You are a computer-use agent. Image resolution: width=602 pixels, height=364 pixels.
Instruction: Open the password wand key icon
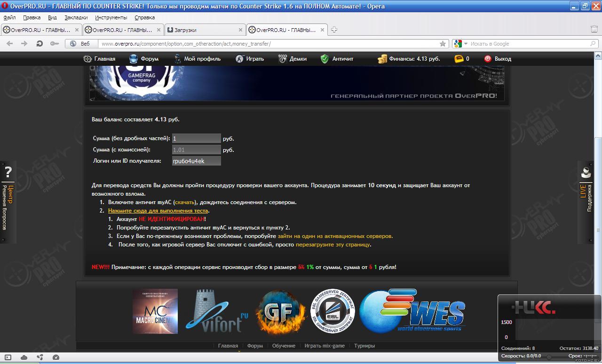(55, 44)
